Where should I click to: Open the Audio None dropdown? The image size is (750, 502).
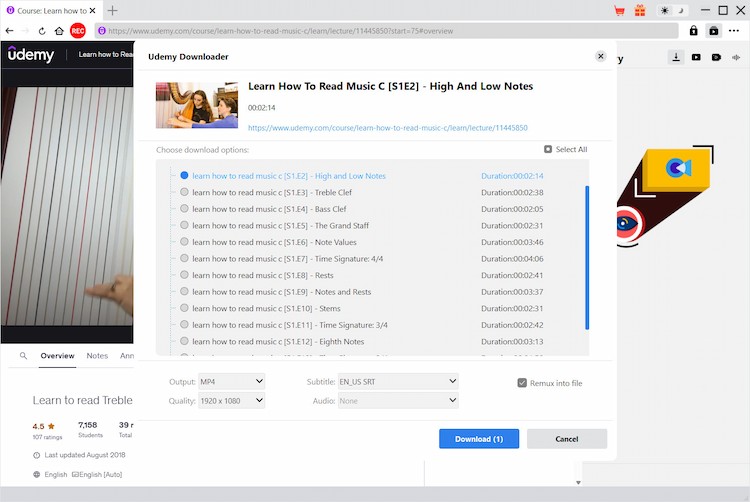pyautogui.click(x=398, y=401)
